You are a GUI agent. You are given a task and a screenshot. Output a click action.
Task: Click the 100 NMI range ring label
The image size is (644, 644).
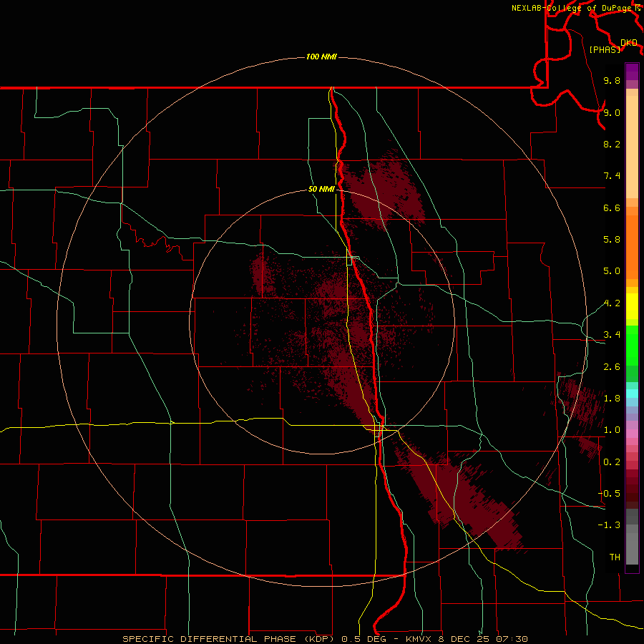click(x=321, y=57)
